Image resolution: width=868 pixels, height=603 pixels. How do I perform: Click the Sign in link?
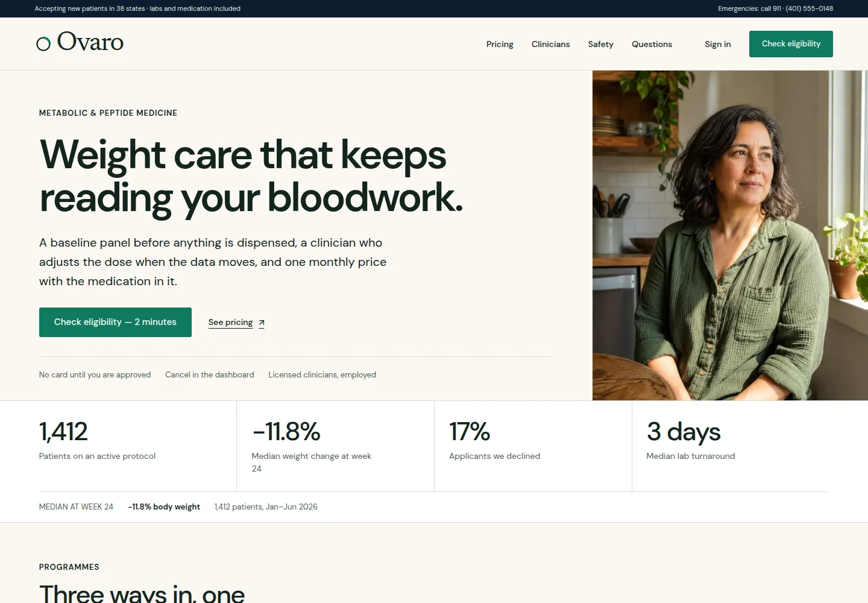[x=717, y=44]
